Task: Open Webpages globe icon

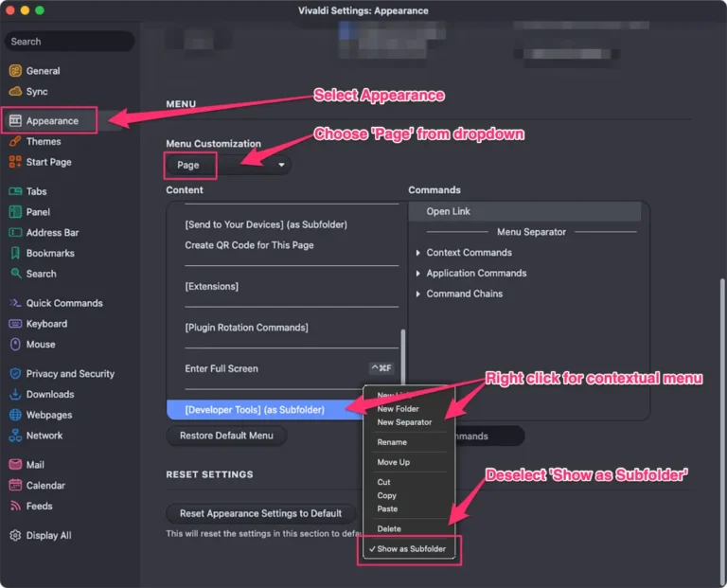Action: point(15,415)
